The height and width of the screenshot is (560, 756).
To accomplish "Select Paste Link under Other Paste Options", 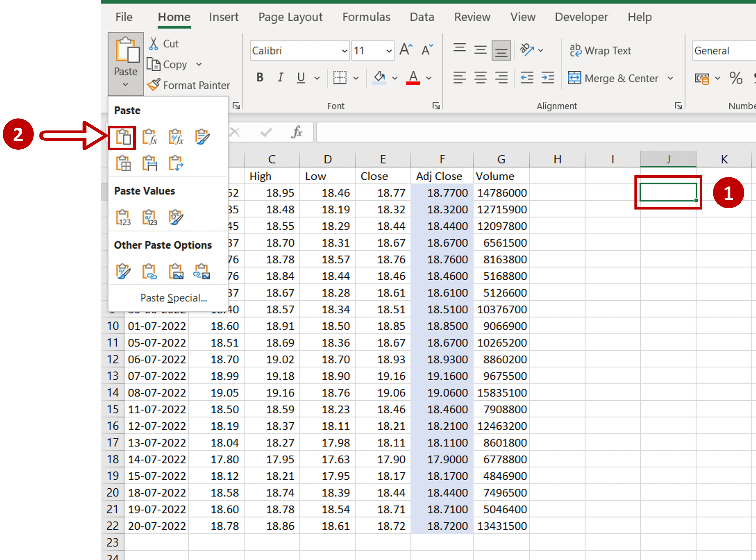I will pyautogui.click(x=149, y=271).
